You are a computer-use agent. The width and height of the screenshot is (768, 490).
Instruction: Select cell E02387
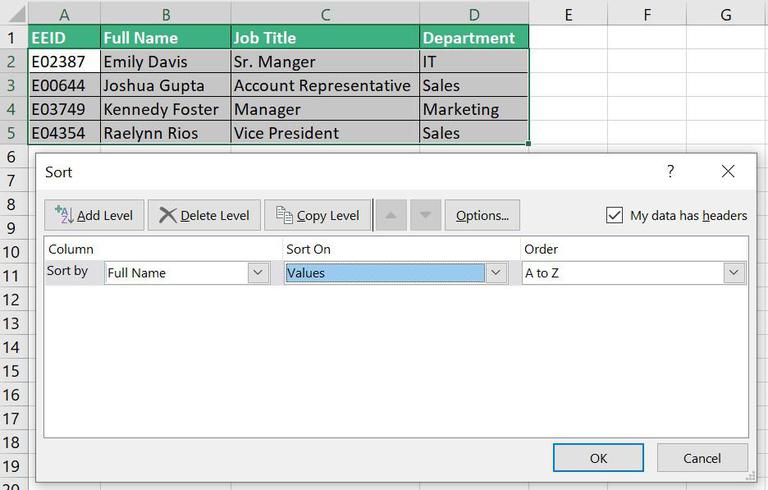pos(64,62)
